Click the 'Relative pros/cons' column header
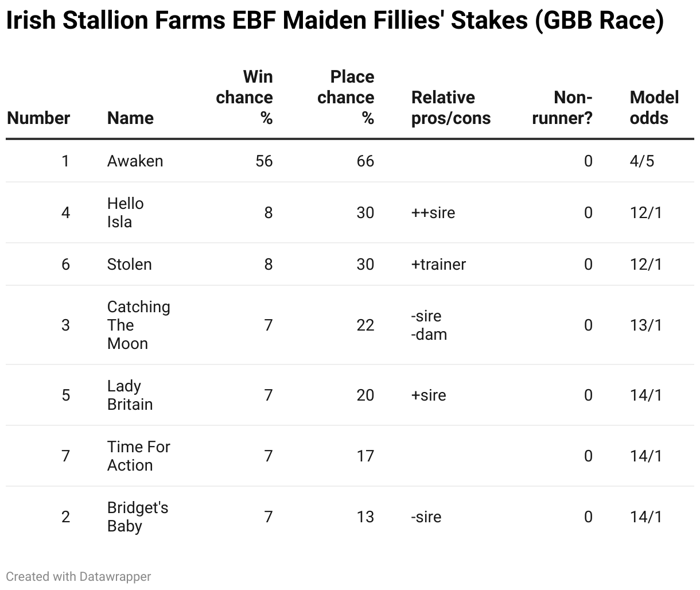The width and height of the screenshot is (700, 590). coord(451,108)
